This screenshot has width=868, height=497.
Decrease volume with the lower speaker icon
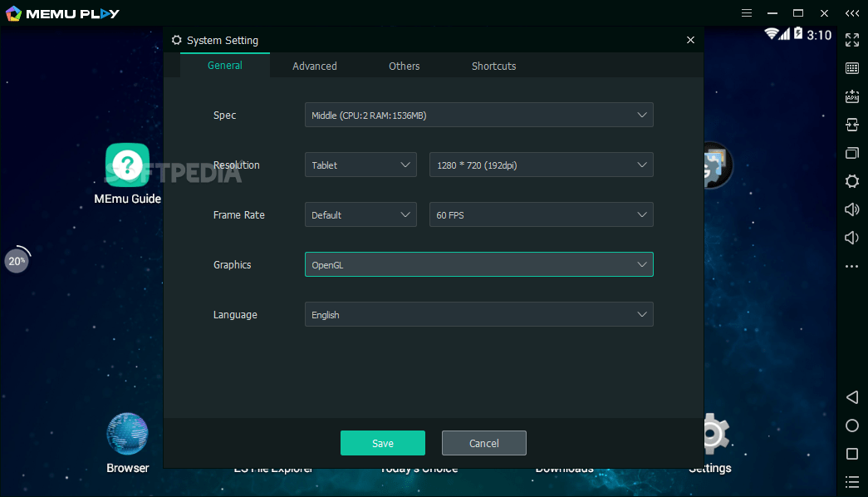pyautogui.click(x=852, y=238)
